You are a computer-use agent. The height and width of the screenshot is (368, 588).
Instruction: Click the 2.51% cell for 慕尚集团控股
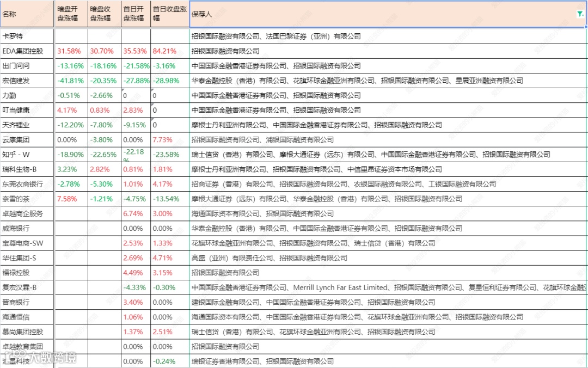click(x=170, y=332)
